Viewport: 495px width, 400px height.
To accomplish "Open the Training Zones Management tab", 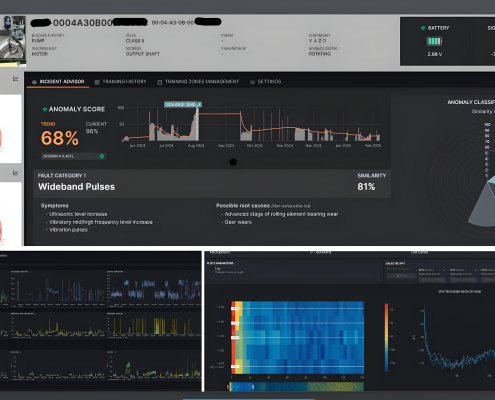I will (x=198, y=82).
